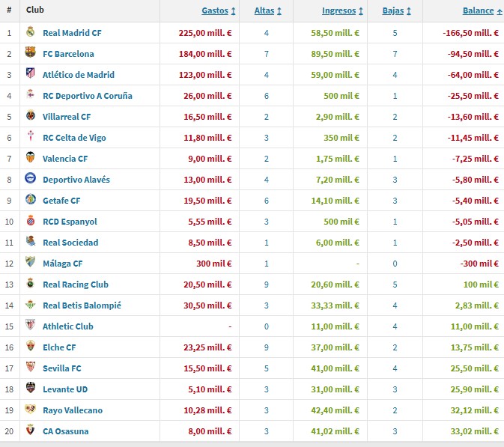This screenshot has height=447, width=504.
Task: Open the Levante UD club link
Action: coord(65,389)
